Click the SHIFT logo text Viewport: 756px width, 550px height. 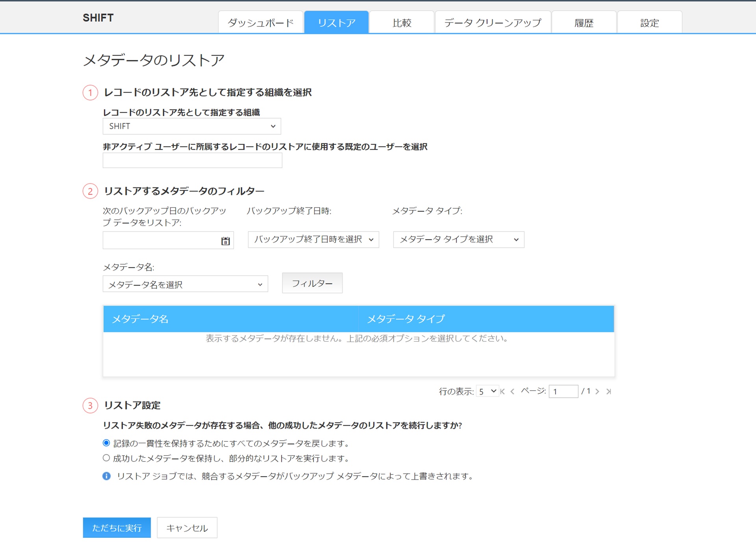click(x=98, y=18)
